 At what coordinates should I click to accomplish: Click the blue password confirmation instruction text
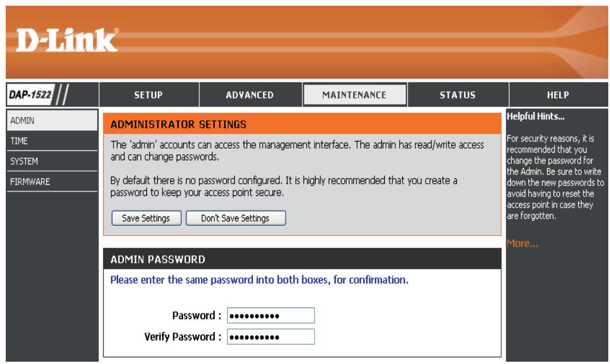point(259,280)
